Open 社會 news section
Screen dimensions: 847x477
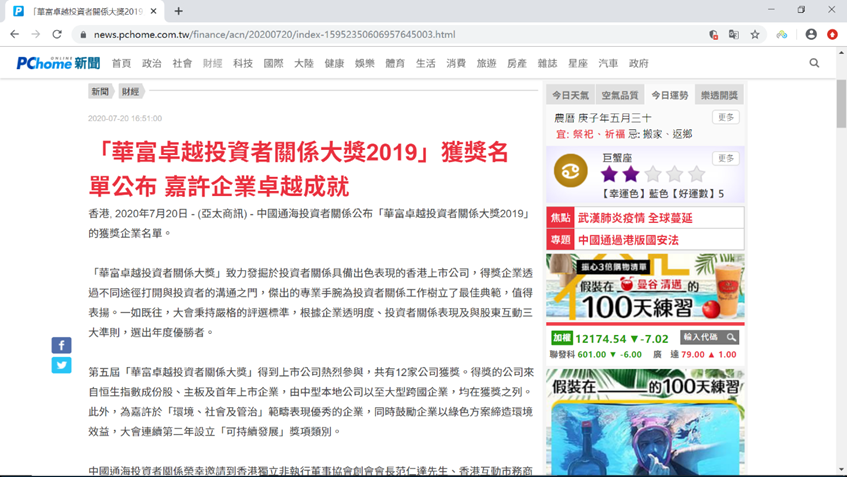182,63
